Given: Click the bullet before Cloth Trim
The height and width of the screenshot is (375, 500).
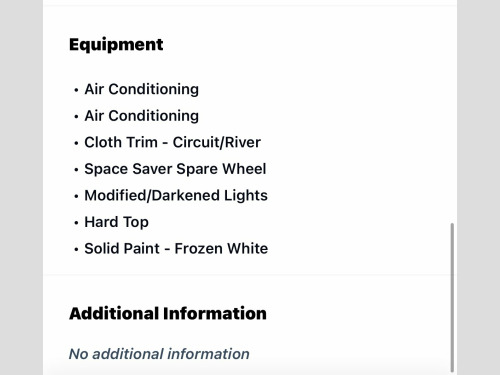Looking at the screenshot, I should (76, 143).
